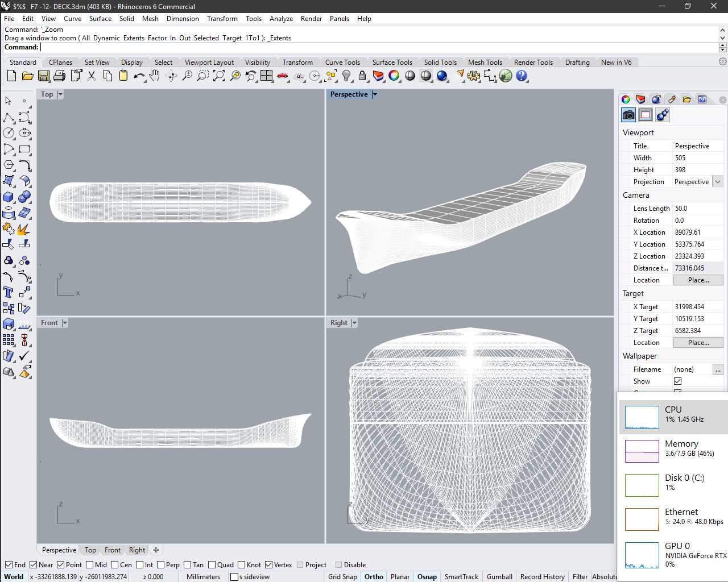Image resolution: width=728 pixels, height=582 pixels.
Task: Select the Pan hand tool
Action: [x=155, y=76]
